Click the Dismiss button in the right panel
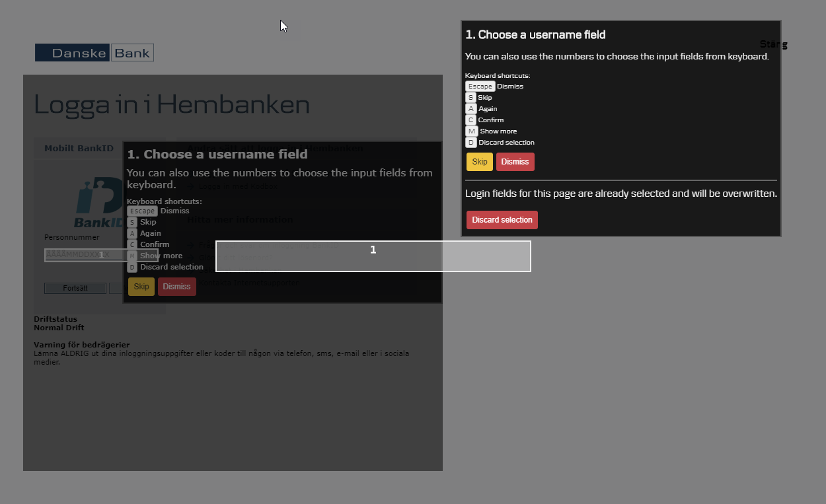This screenshot has width=826, height=504. [515, 161]
